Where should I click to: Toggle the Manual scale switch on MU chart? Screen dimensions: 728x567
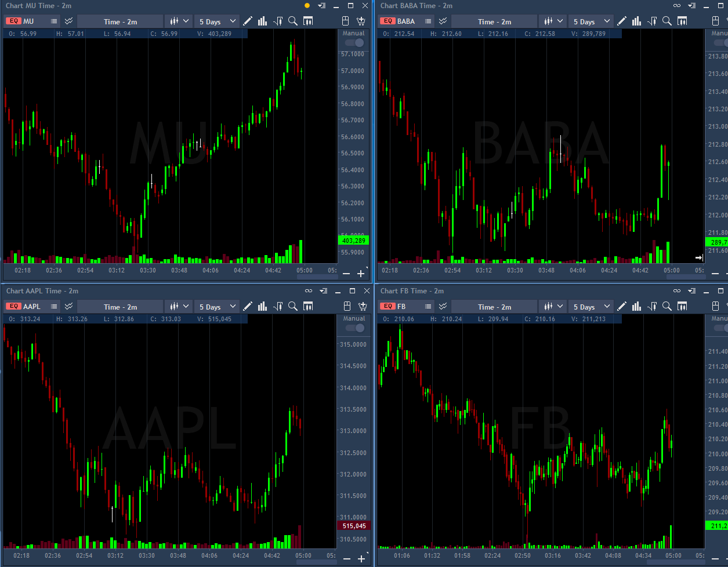[354, 43]
